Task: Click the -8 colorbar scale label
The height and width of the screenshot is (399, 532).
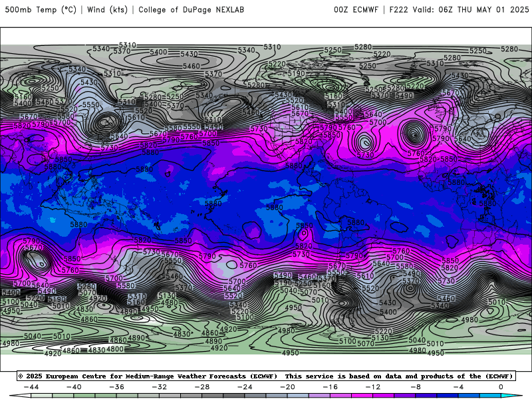Action: pyautogui.click(x=416, y=387)
